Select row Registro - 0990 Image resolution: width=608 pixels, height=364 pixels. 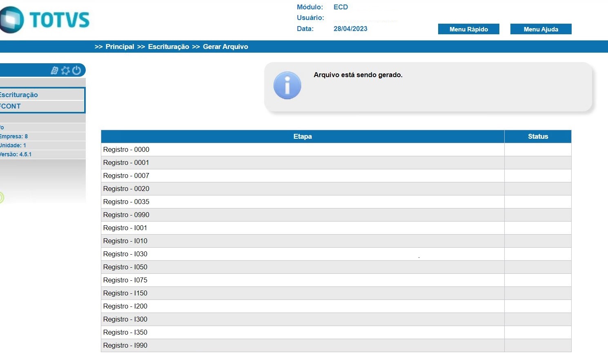tap(336, 215)
